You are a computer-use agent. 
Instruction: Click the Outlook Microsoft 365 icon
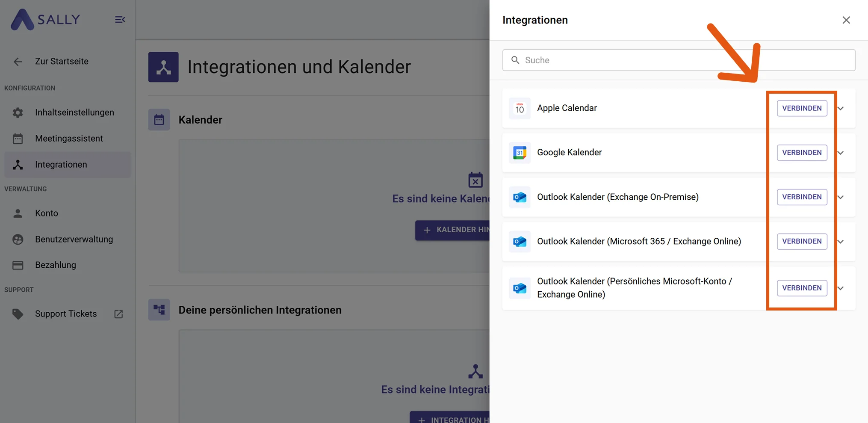point(520,242)
